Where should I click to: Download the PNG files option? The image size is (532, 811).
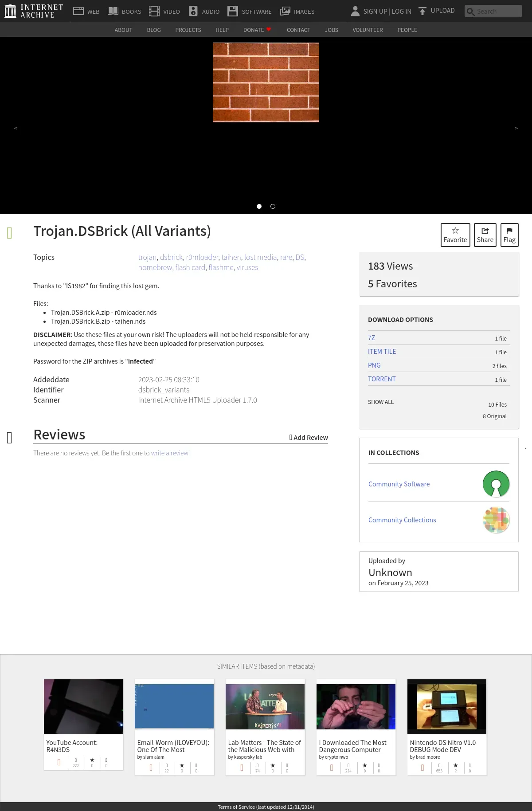374,365
